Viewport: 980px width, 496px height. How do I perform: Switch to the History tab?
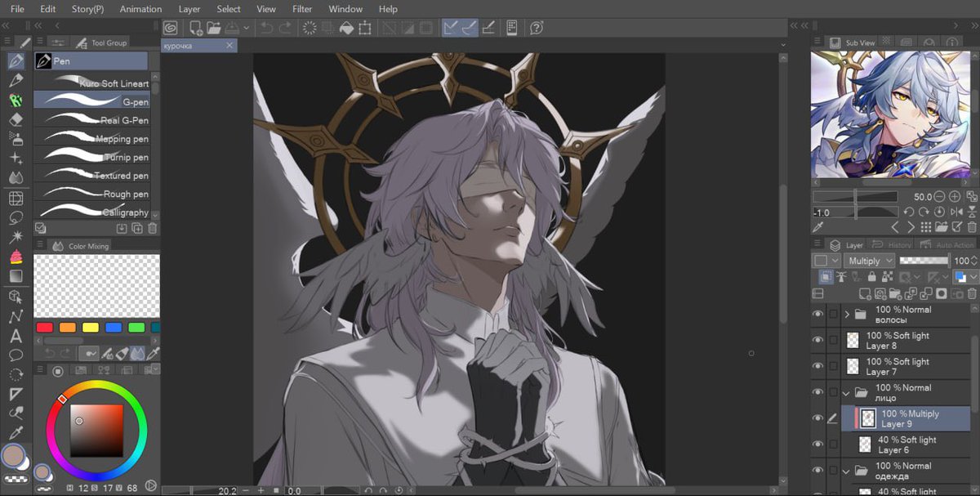(891, 244)
